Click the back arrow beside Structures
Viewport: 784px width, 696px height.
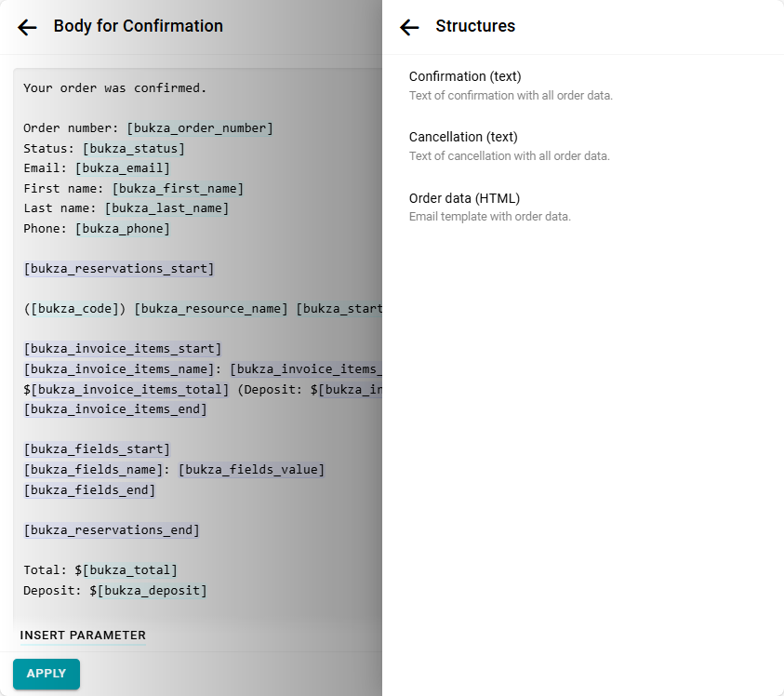tap(409, 27)
